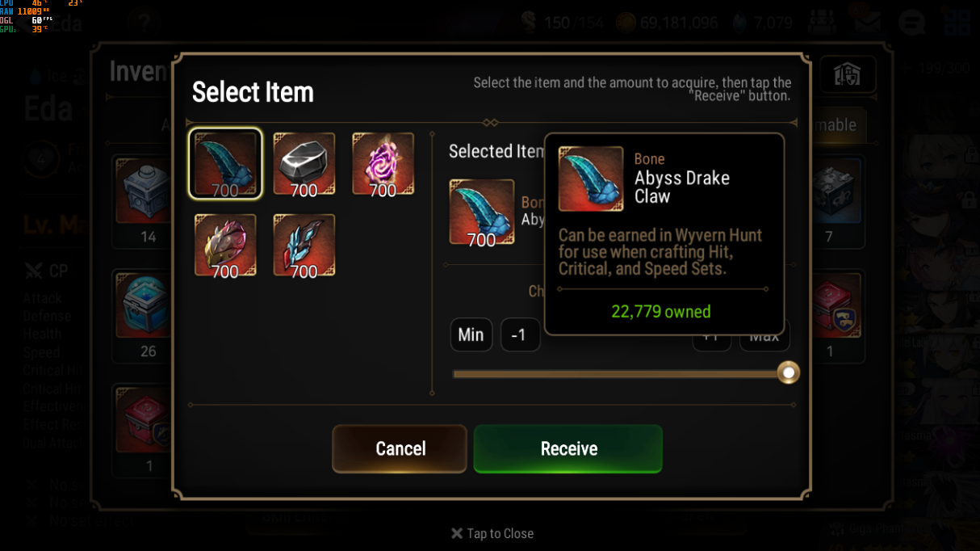
Task: Confirm with the green Receive button
Action: tap(568, 448)
